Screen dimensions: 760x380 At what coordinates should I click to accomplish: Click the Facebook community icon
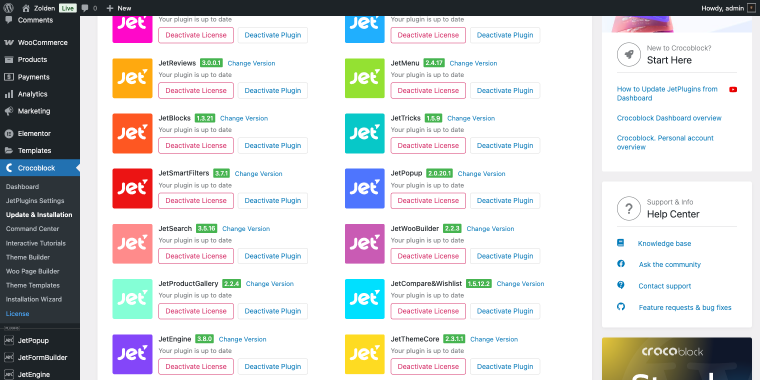(620, 264)
